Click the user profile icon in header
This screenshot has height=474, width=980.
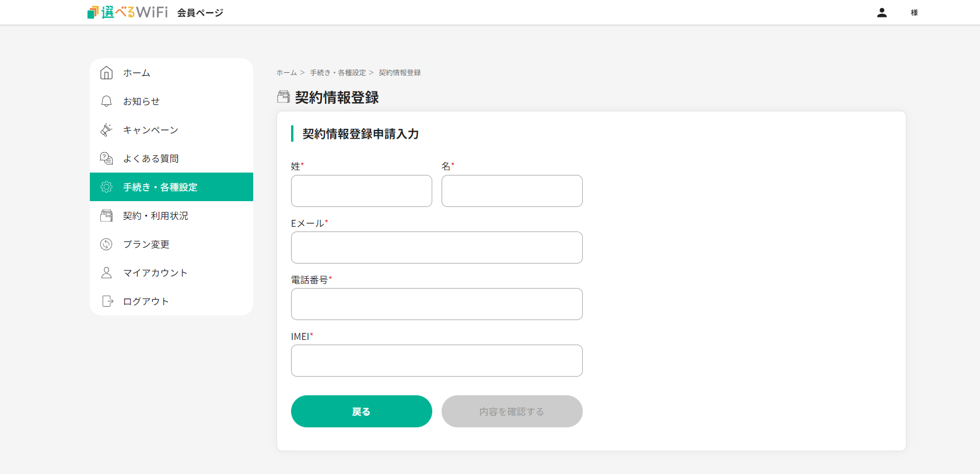coord(881,13)
